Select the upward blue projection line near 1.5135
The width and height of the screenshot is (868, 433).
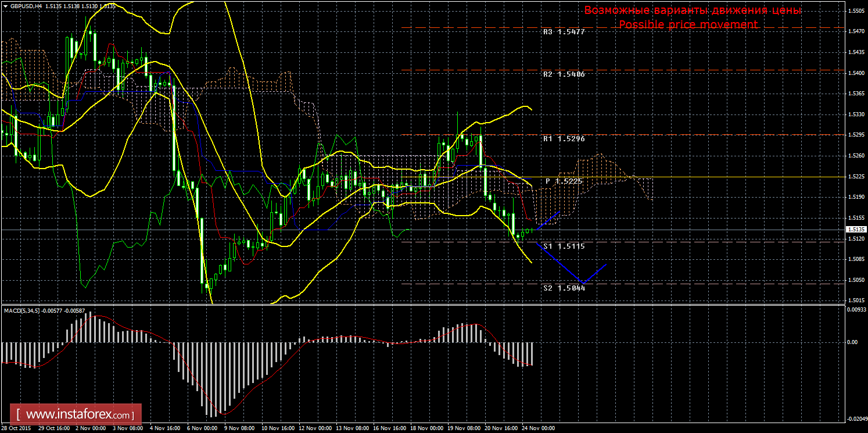[548, 220]
